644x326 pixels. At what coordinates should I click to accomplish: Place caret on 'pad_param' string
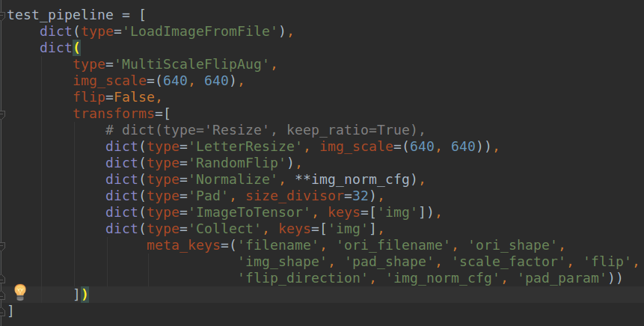[x=566, y=277]
